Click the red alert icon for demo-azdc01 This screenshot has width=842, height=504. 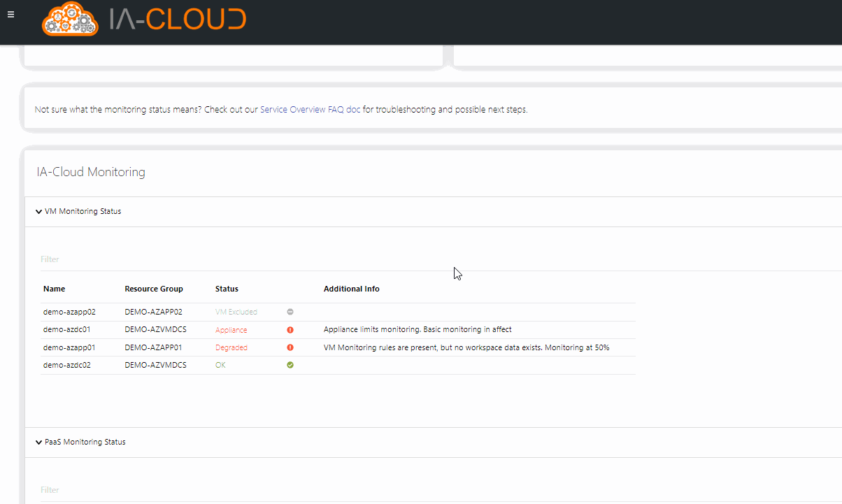(290, 330)
